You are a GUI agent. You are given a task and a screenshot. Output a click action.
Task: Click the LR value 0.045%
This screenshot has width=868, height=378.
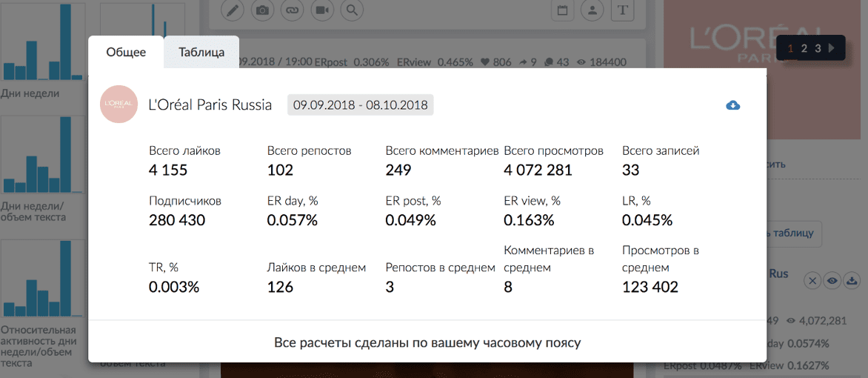click(x=648, y=221)
